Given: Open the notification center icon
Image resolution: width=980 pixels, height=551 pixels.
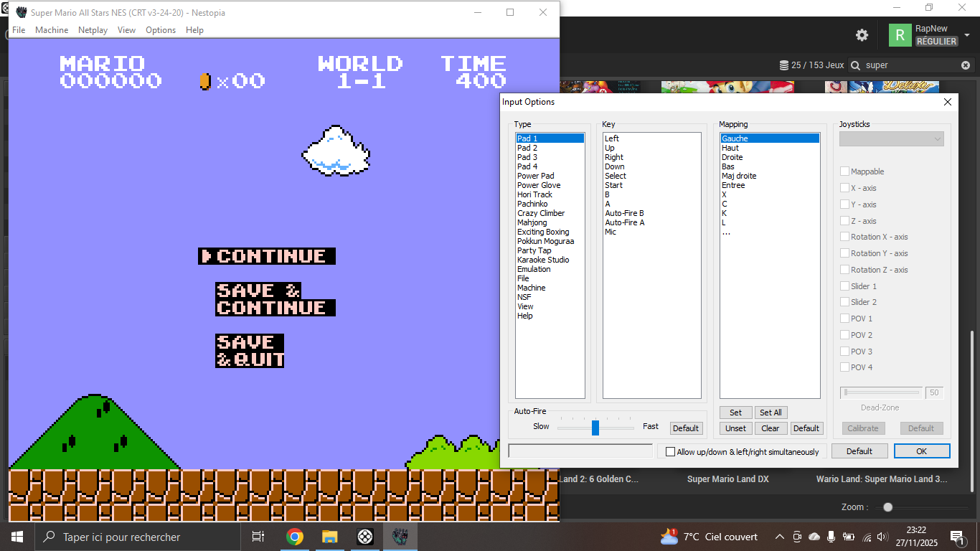Looking at the screenshot, I should click(957, 537).
